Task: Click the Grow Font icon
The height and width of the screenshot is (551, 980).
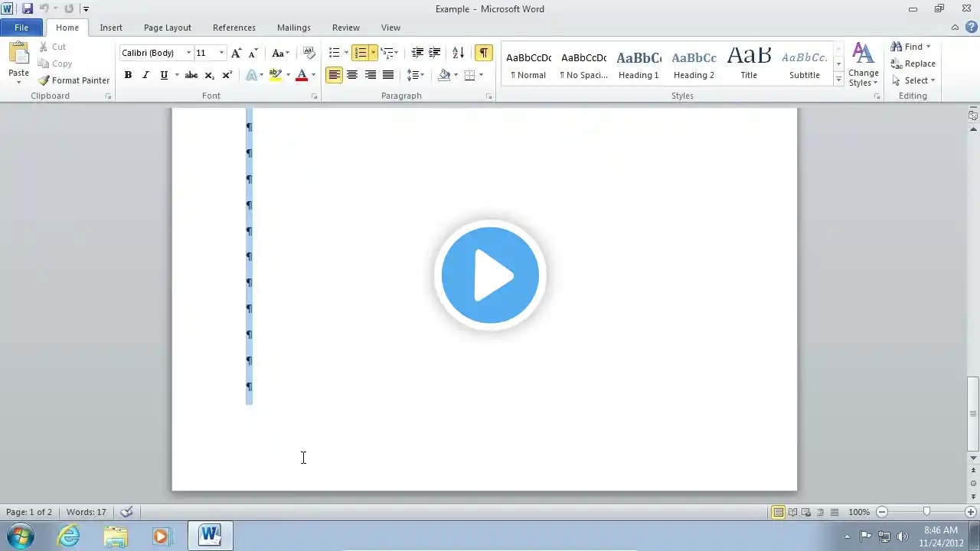Action: (x=237, y=53)
